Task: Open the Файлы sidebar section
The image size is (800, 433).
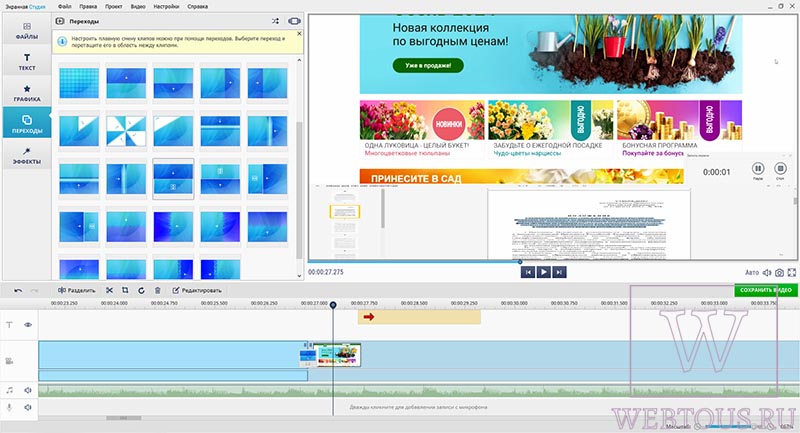Action: pos(27,30)
